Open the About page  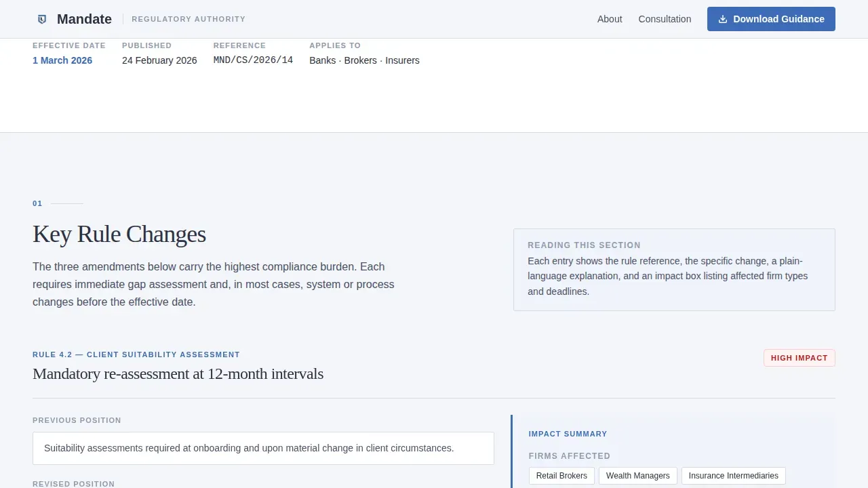pos(610,19)
